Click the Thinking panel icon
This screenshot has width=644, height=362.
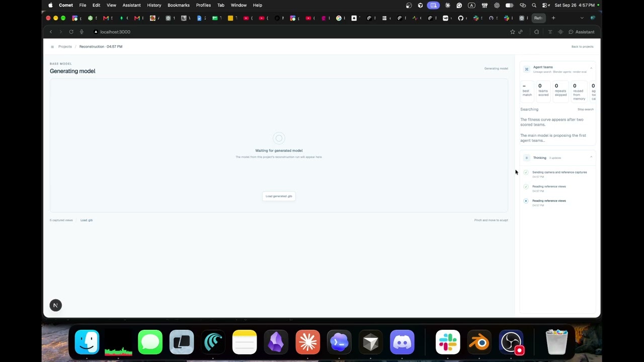[527, 158]
